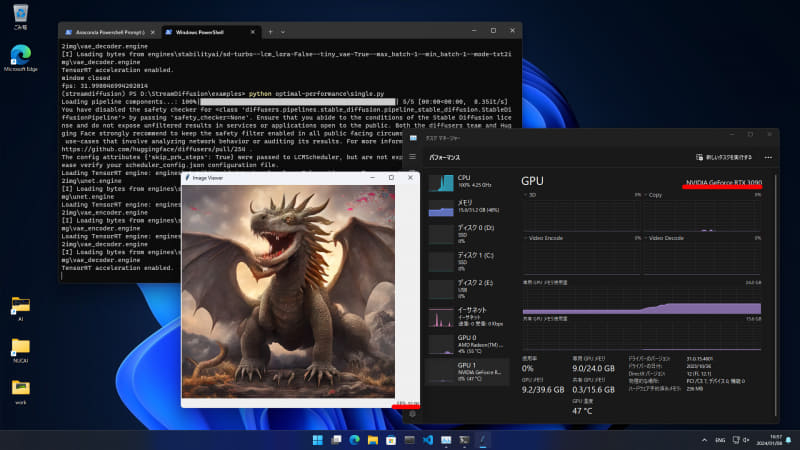Select the NUCAI folder on the desktop

point(20,351)
